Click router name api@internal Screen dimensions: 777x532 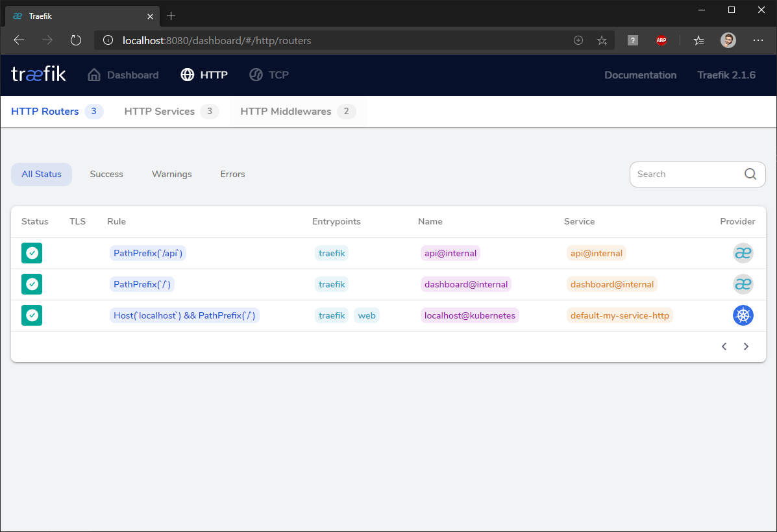tap(450, 253)
